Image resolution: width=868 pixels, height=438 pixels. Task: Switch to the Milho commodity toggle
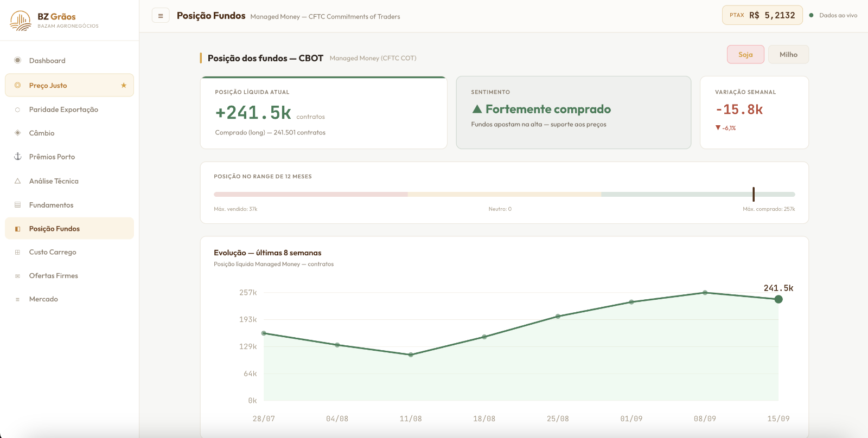coord(788,54)
